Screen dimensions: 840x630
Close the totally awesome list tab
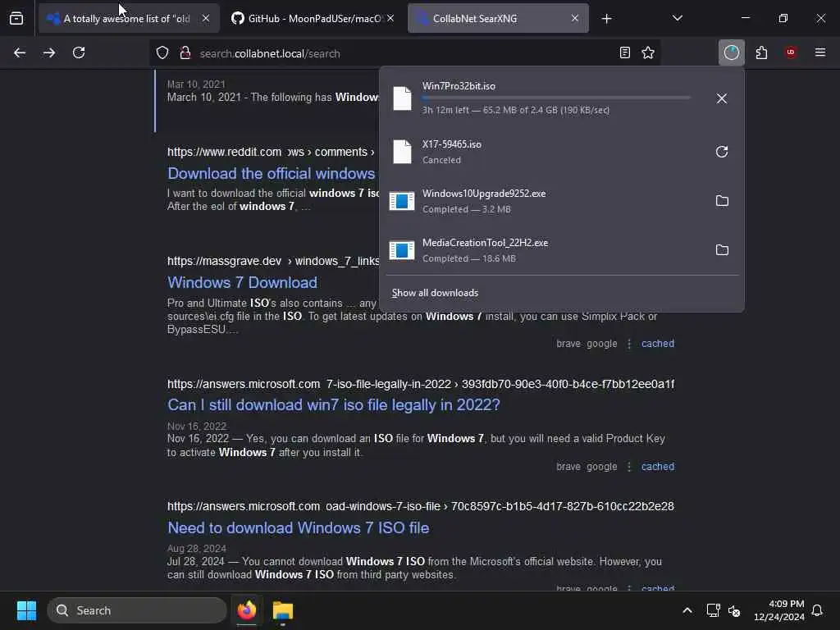206,19
